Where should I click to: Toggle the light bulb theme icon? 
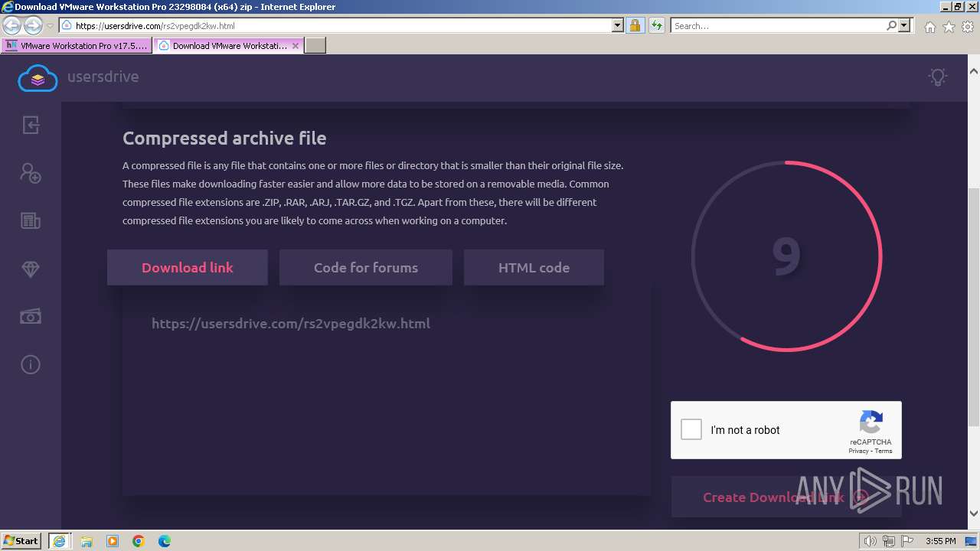coord(938,77)
